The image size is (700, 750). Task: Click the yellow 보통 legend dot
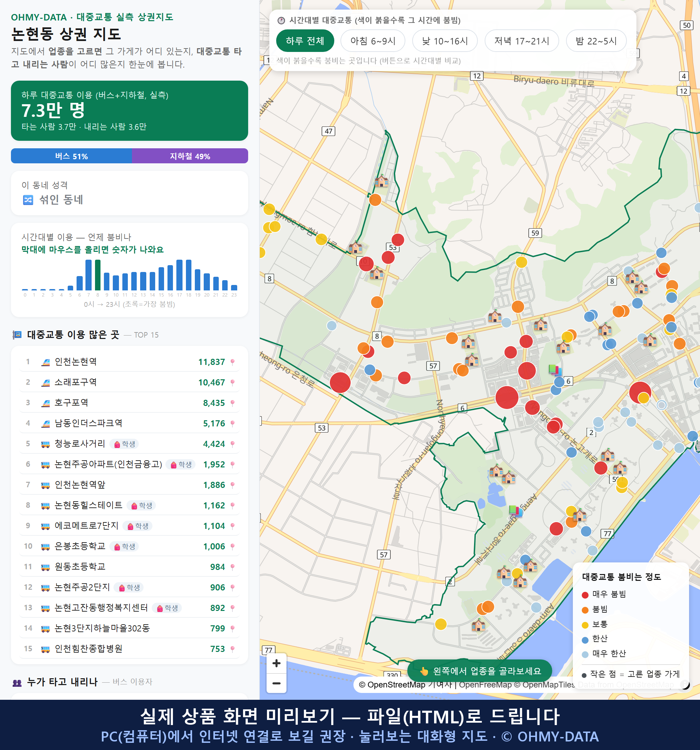click(585, 625)
